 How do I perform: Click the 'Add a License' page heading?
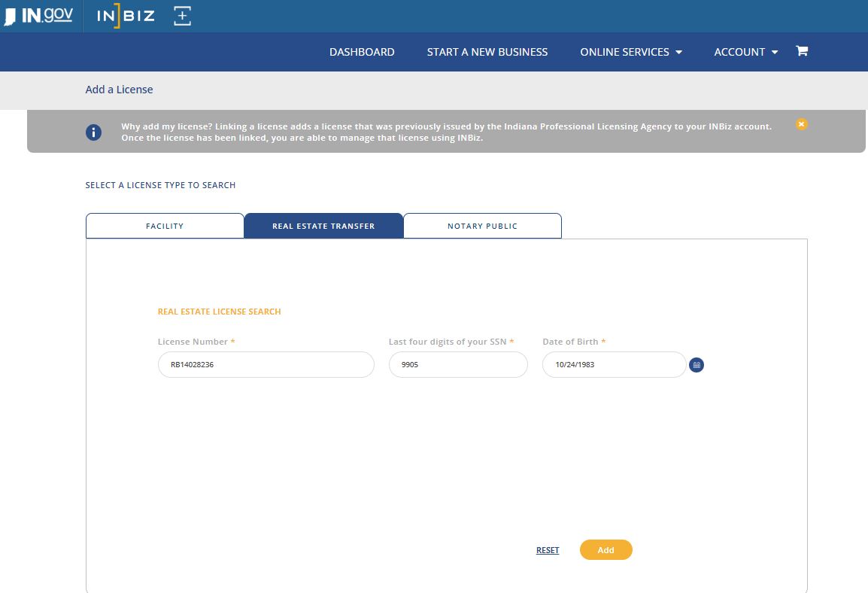(x=119, y=90)
